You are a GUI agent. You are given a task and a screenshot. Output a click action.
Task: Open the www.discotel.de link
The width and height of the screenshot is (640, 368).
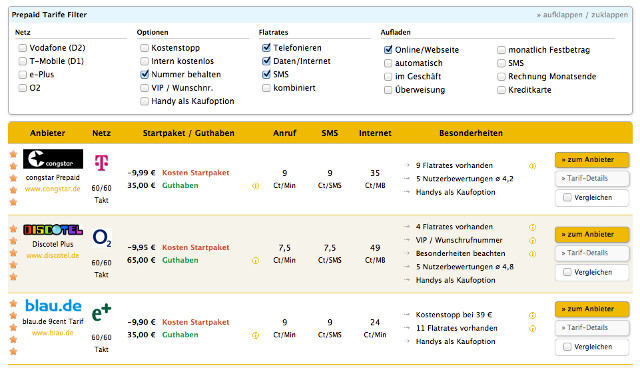[53, 255]
